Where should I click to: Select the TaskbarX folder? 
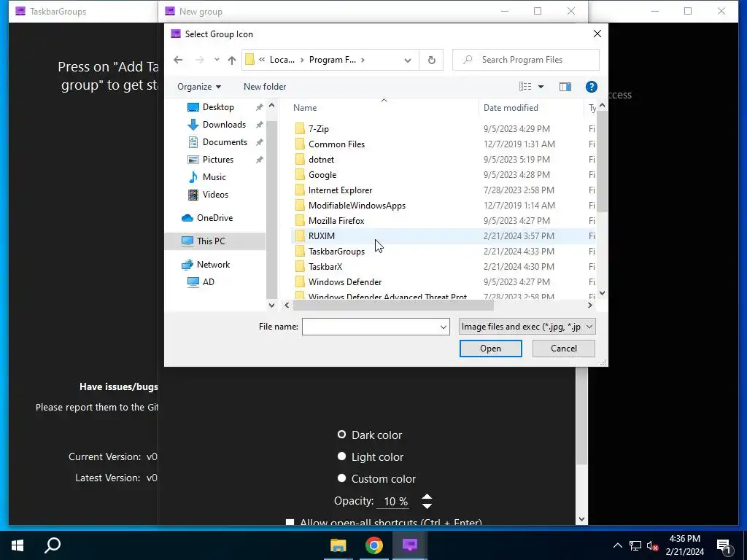(325, 267)
